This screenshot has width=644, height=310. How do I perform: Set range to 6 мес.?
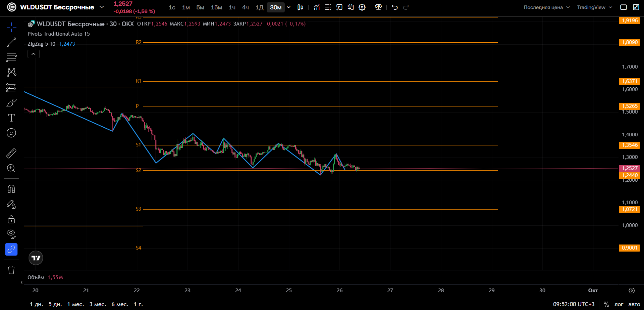click(x=120, y=304)
